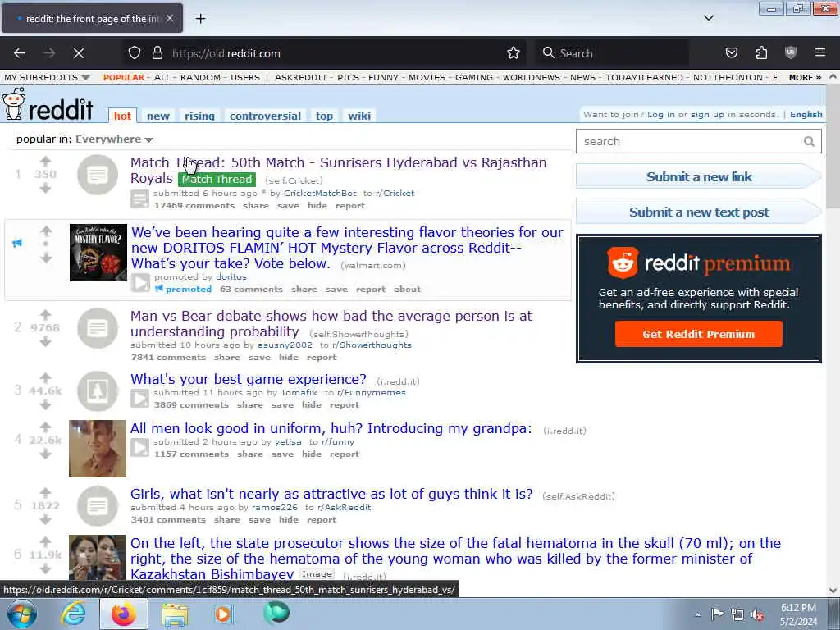This screenshot has height=630, width=840.
Task: Select the hot tab
Action: pos(122,116)
